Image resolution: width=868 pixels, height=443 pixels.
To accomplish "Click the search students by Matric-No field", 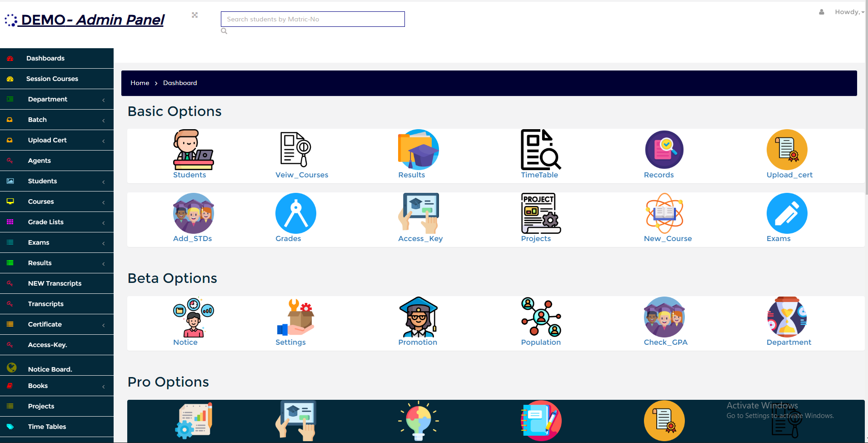I will pyautogui.click(x=312, y=19).
